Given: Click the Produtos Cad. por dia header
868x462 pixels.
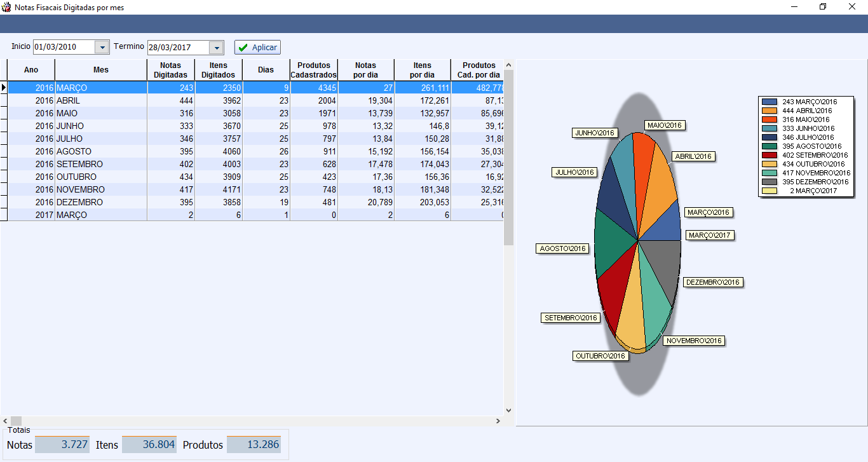Looking at the screenshot, I should (478, 70).
